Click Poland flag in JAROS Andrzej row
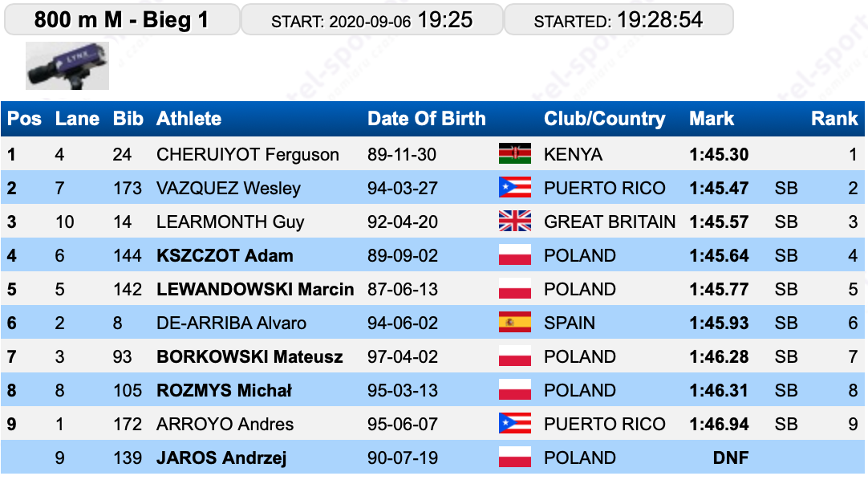The image size is (868, 480). 515,458
